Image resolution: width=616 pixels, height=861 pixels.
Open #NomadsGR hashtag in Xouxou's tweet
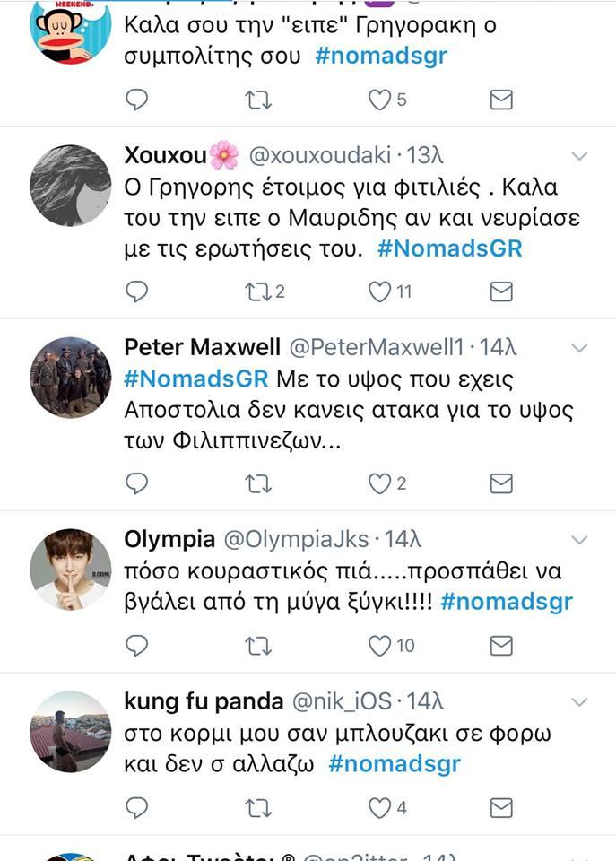449,248
